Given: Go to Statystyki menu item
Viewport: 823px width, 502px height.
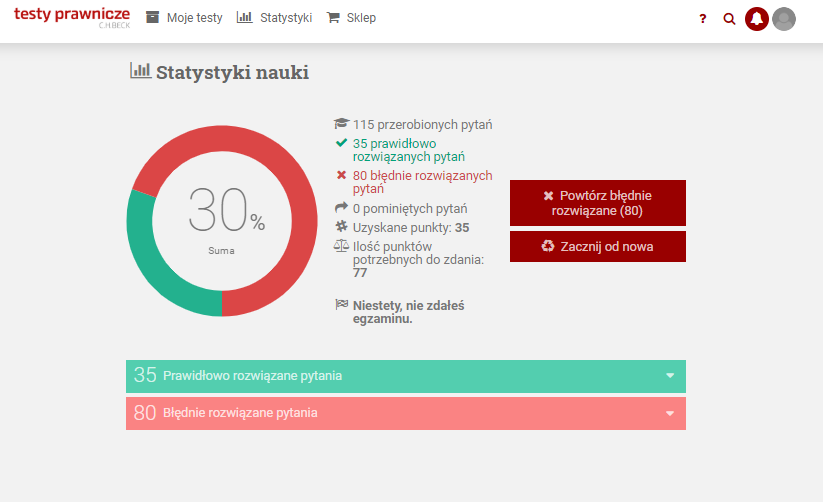Looking at the screenshot, I should click(x=286, y=18).
